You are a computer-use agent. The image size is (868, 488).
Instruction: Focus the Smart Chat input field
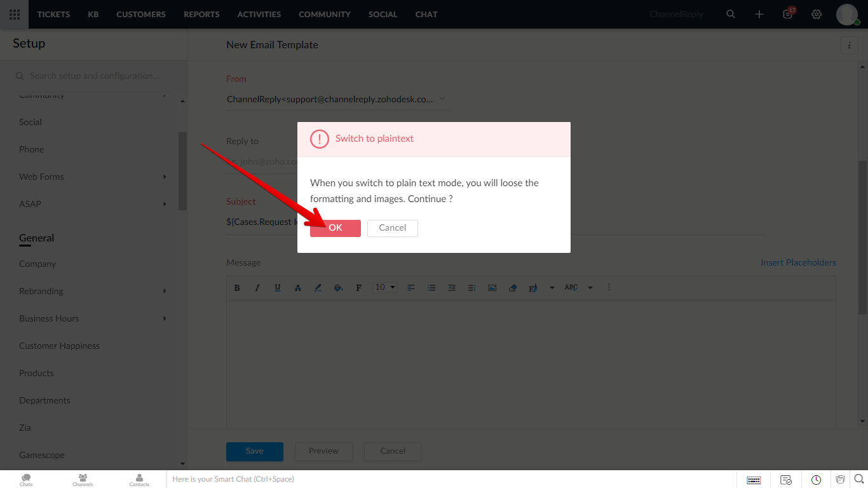(451, 479)
